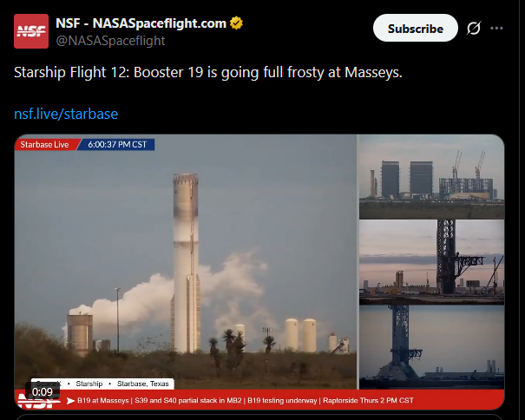Subscribe to NASASpaceflight account
The height and width of the screenshot is (420, 525).
(415, 28)
